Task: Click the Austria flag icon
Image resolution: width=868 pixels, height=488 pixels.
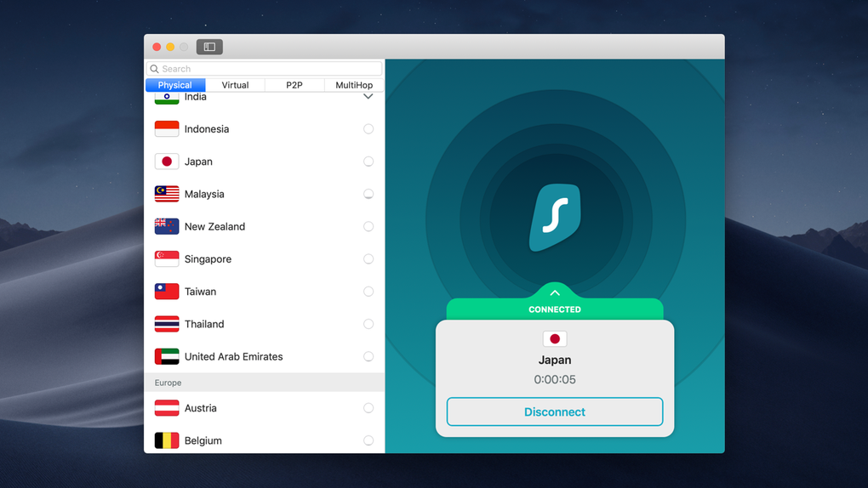Action: pos(167,408)
